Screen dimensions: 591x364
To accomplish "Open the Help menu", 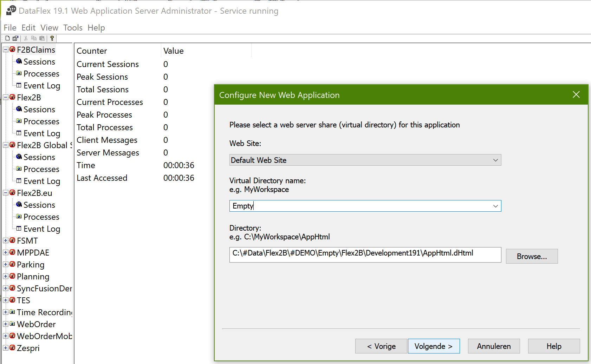I will point(96,28).
